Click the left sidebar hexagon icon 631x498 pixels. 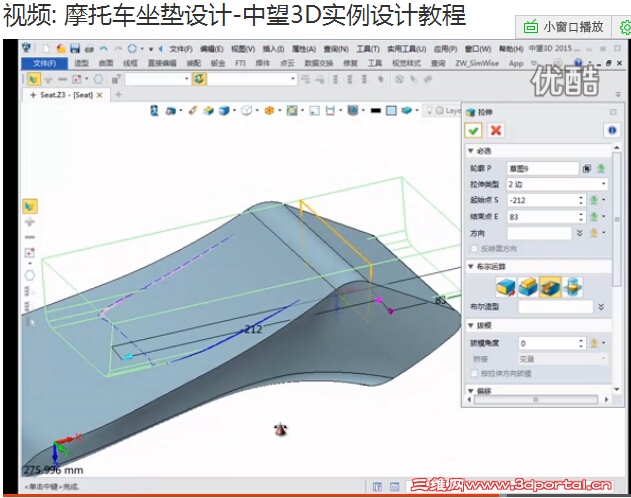tap(30, 276)
